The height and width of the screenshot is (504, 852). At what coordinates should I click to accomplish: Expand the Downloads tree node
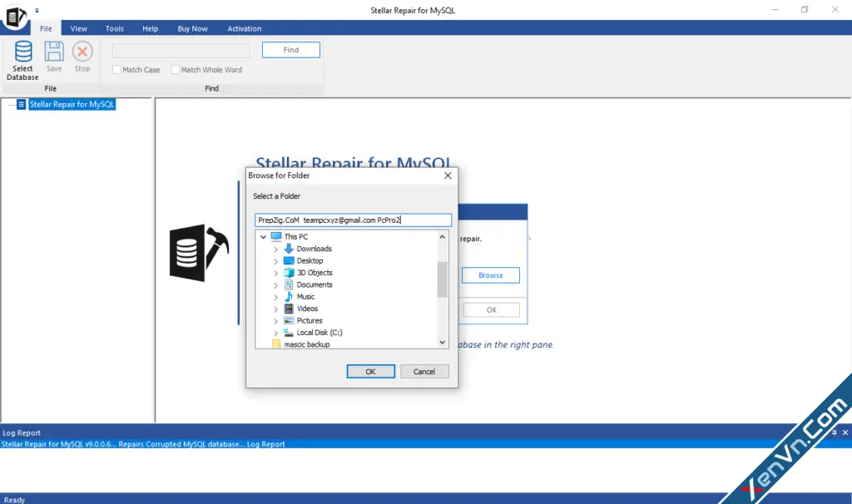tap(275, 250)
